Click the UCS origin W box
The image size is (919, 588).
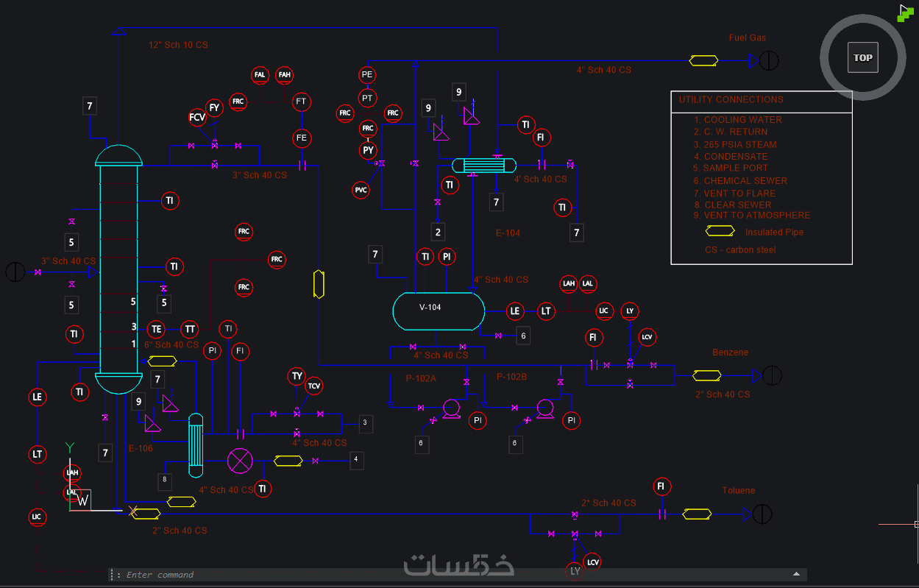tap(82, 500)
